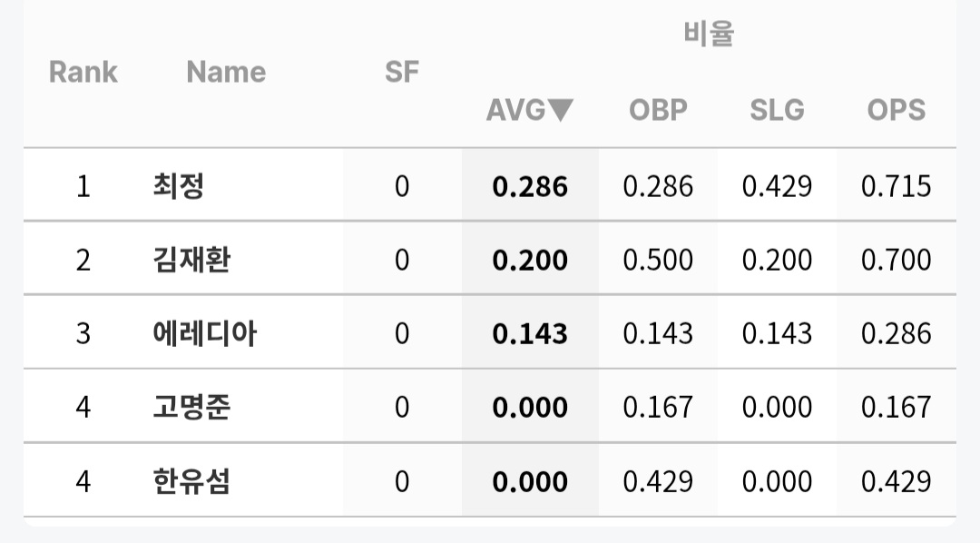The height and width of the screenshot is (543, 980).
Task: Select player name 에레디아
Action: [205, 334]
